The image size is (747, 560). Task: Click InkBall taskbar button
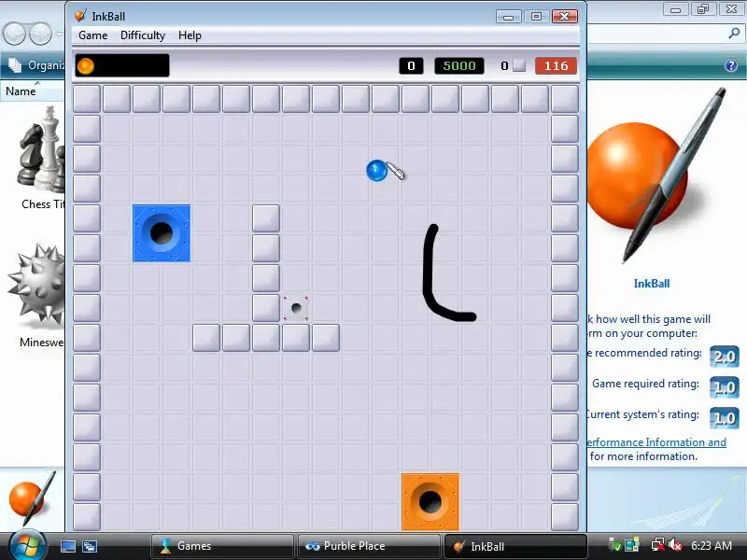click(x=515, y=546)
